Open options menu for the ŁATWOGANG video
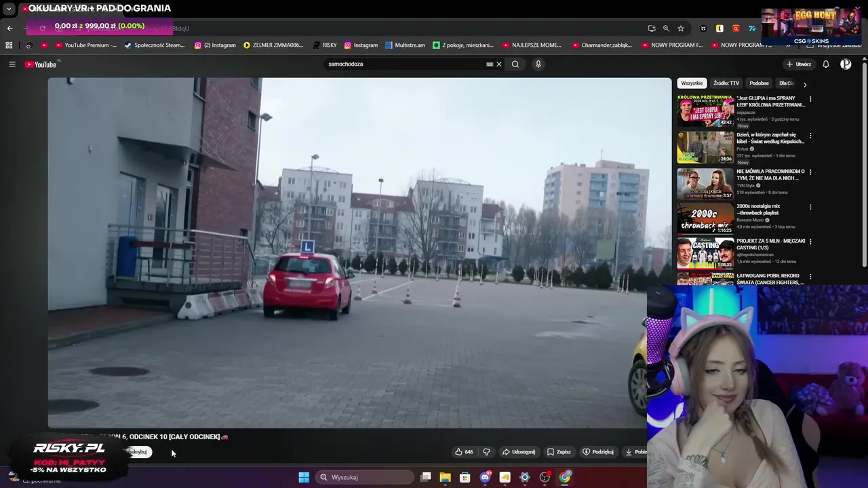 coord(810,277)
